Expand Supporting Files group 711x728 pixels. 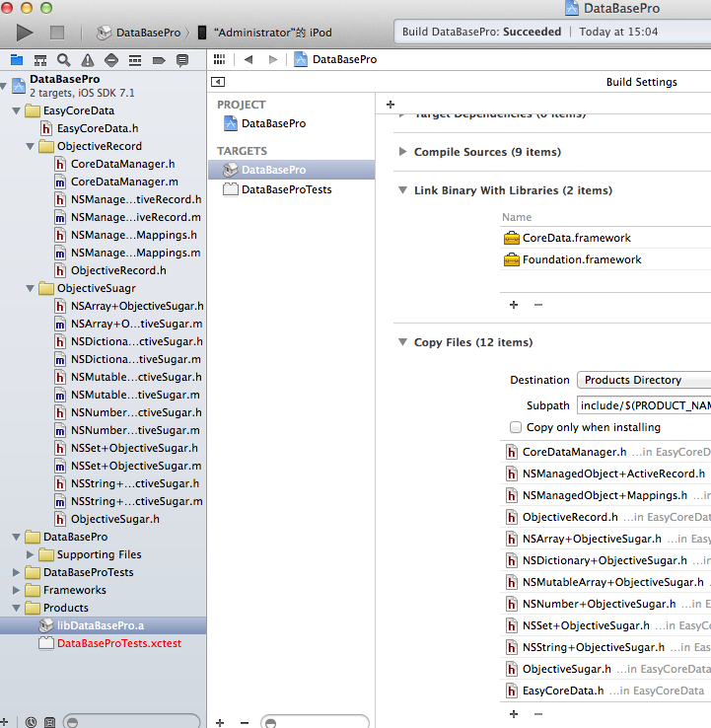tap(31, 554)
